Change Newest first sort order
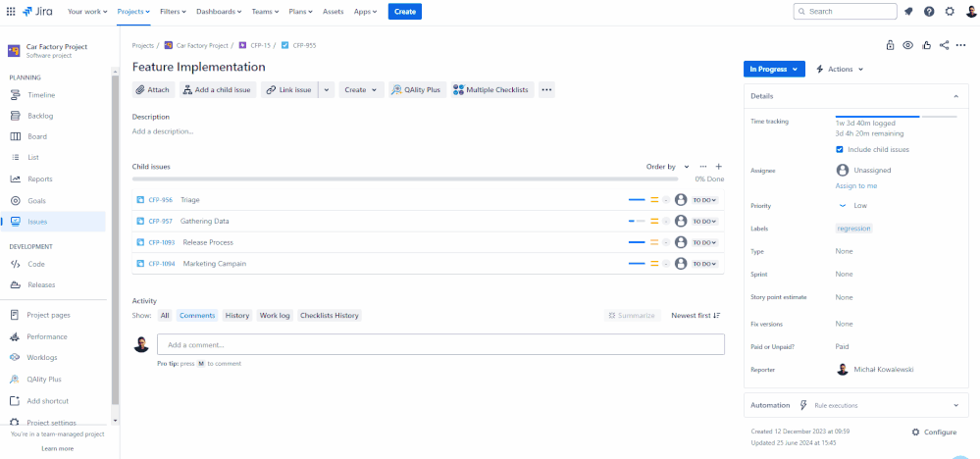 [696, 316]
